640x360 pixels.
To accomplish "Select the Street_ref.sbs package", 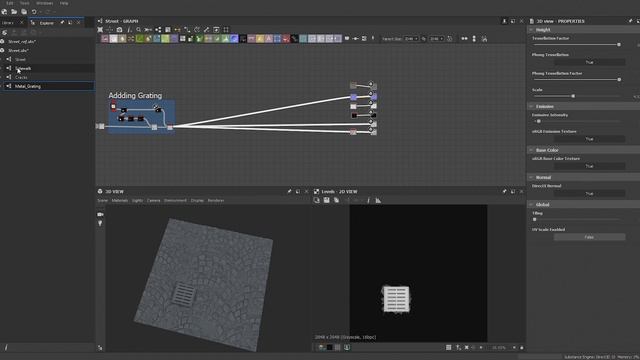I will 22,42.
